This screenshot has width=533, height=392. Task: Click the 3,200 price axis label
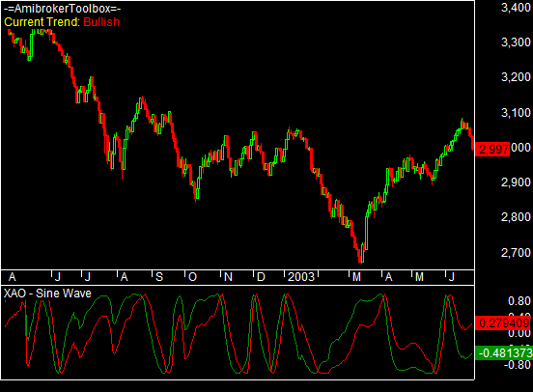click(516, 77)
